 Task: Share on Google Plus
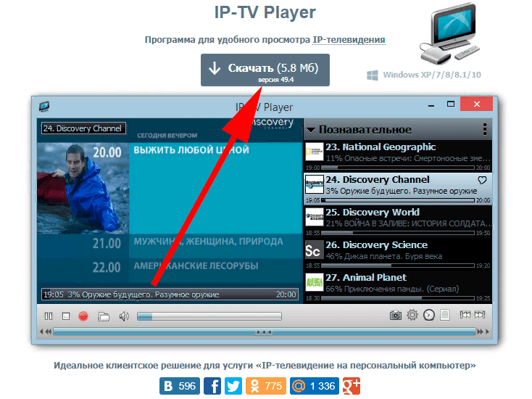351,386
